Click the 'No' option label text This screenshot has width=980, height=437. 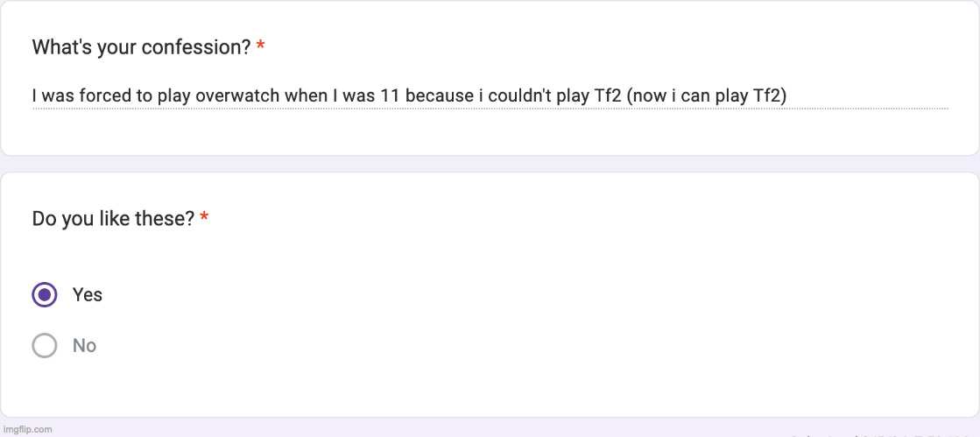tap(84, 346)
